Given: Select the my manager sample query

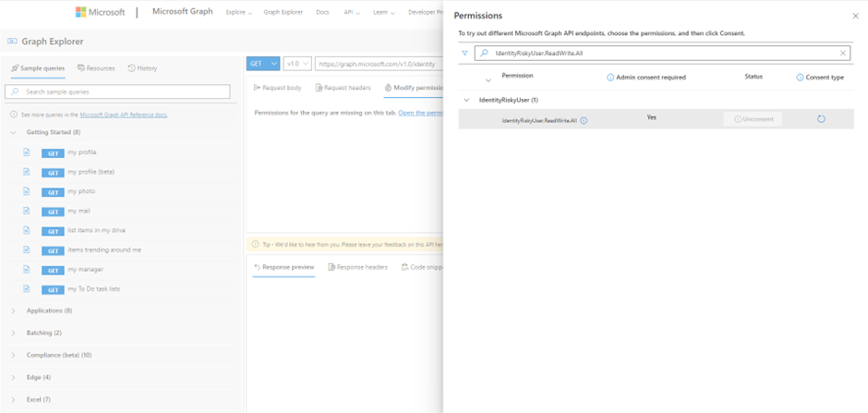Looking at the screenshot, I should [85, 269].
